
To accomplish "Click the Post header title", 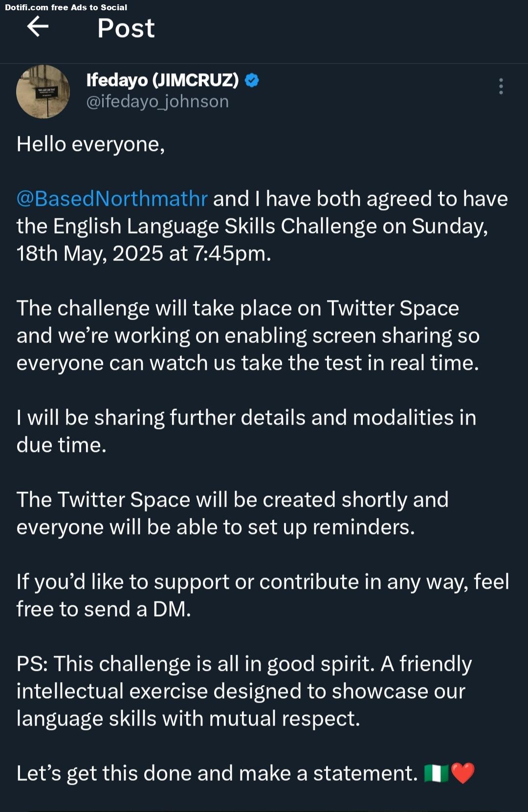I will pos(126,28).
